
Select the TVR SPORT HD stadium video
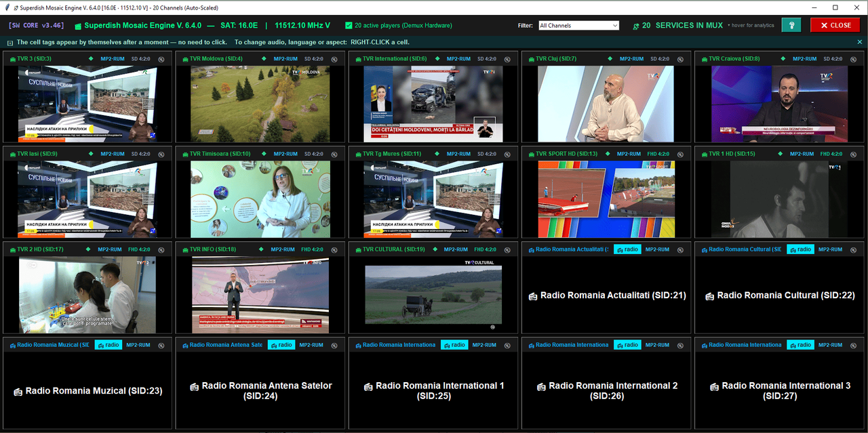pyautogui.click(x=606, y=199)
